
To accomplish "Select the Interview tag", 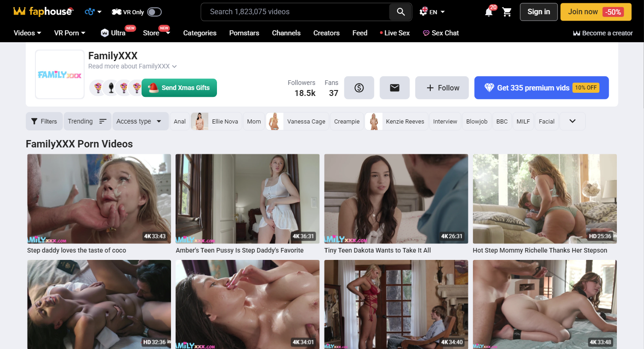I will 445,121.
